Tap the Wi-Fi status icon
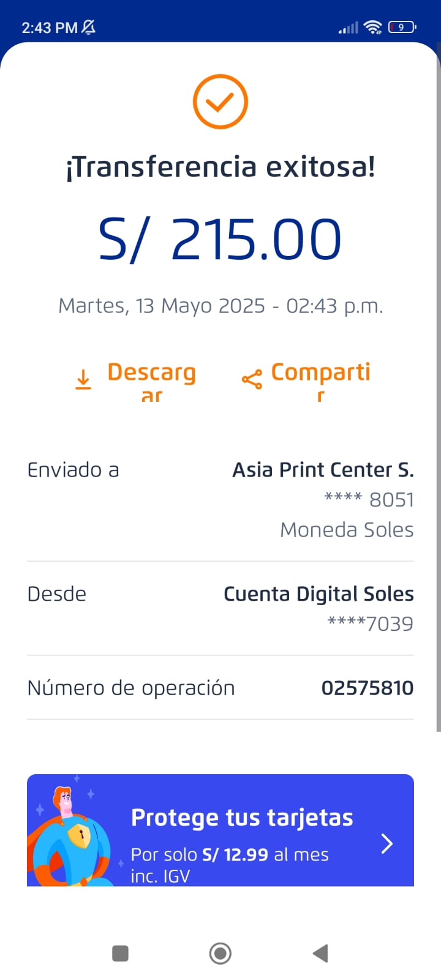This screenshot has height=980, width=441. click(372, 27)
